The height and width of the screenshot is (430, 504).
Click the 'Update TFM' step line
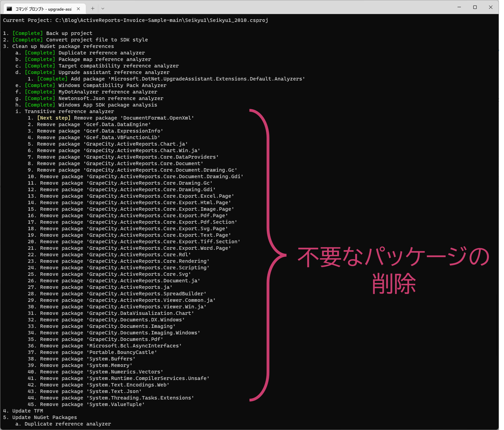tap(23, 411)
